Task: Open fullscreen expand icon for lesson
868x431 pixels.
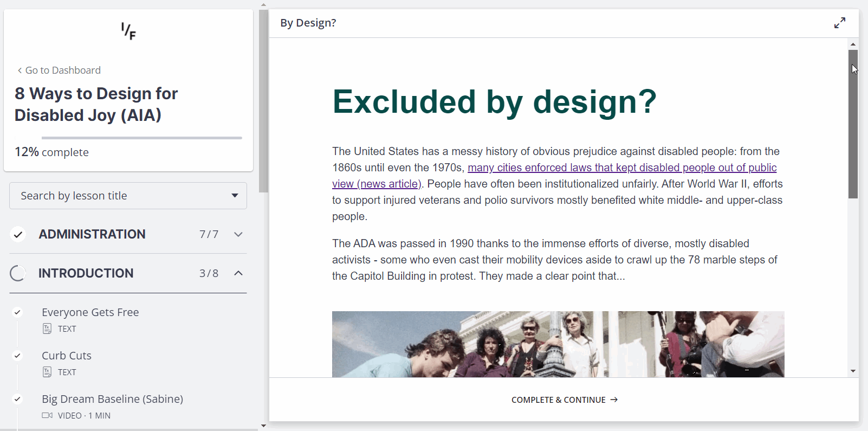Action: pos(840,23)
